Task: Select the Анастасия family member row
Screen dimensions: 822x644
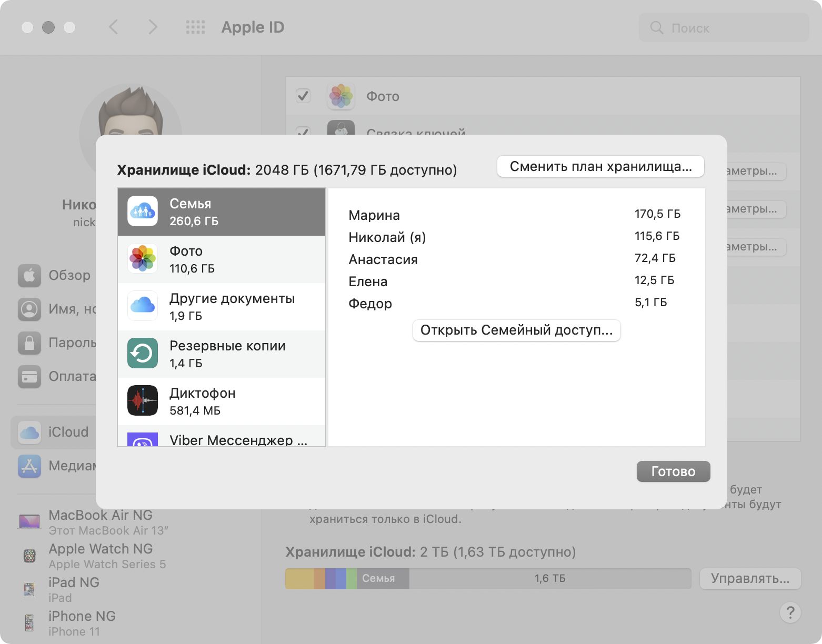Action: pyautogui.click(x=516, y=259)
